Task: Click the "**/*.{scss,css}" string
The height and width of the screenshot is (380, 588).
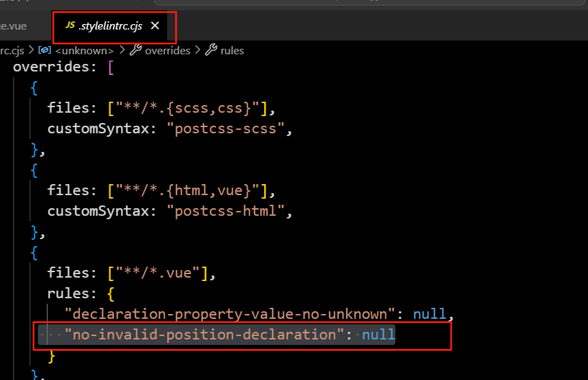Action: click(188, 108)
